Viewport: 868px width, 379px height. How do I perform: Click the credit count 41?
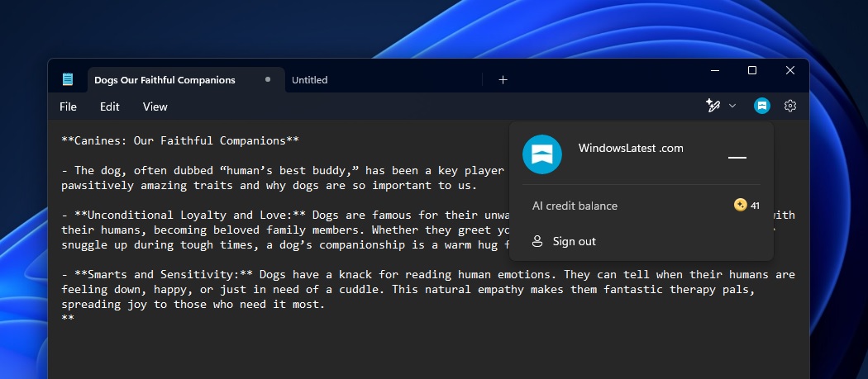pyautogui.click(x=755, y=206)
